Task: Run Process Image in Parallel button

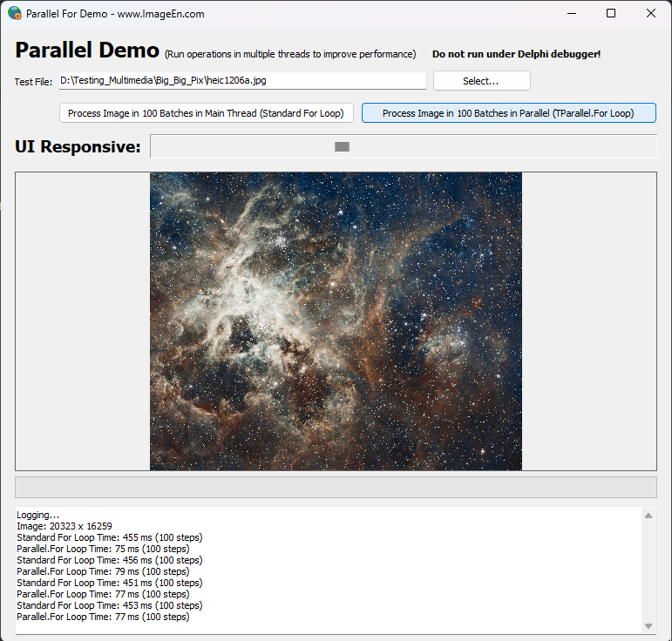Action: [x=509, y=113]
